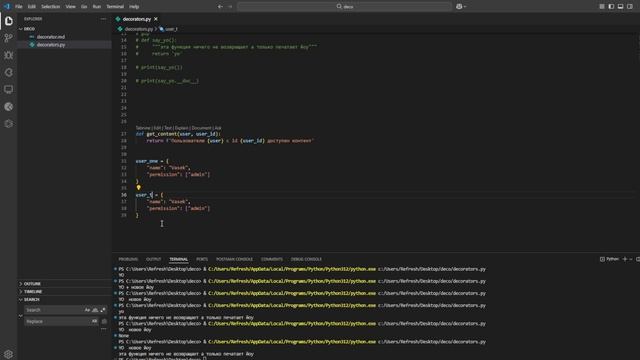
Task: Switch to the POSTMAN CONSOLE tab
Action: point(234,259)
